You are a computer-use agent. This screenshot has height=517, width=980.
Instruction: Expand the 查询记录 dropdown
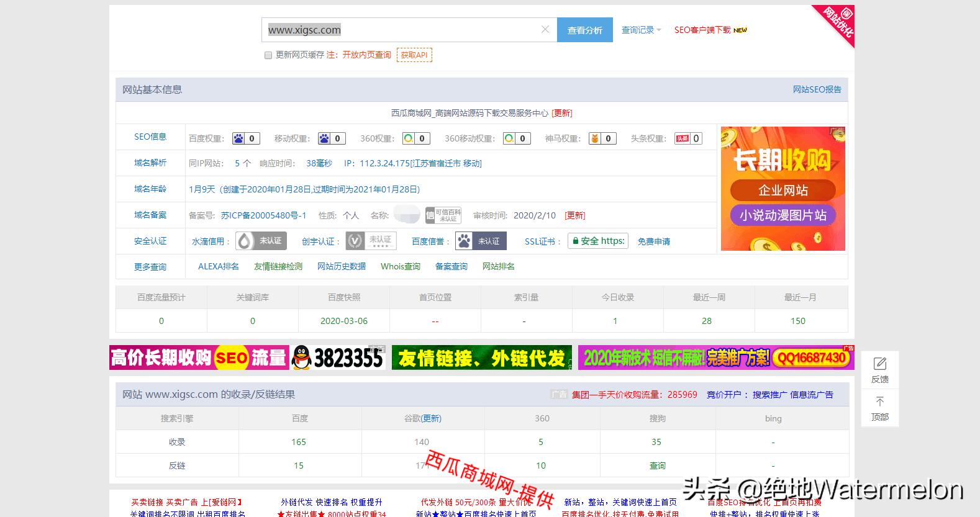pos(642,30)
